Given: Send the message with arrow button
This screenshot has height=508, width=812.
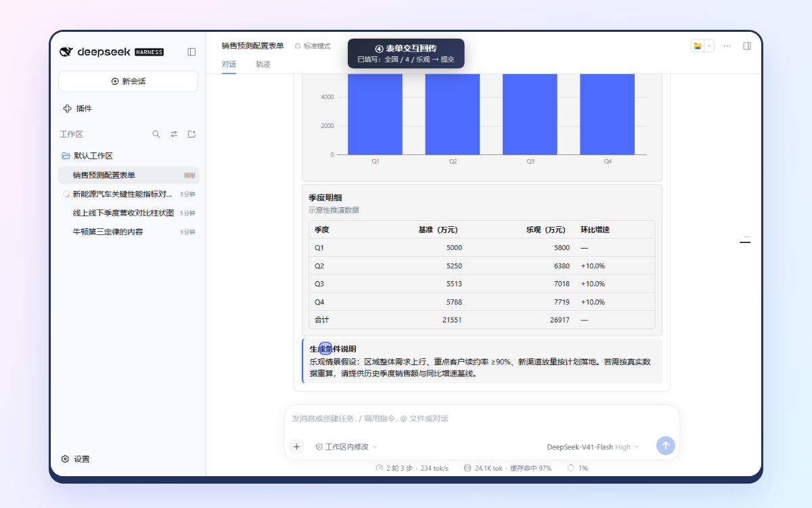Looking at the screenshot, I should 666,446.
